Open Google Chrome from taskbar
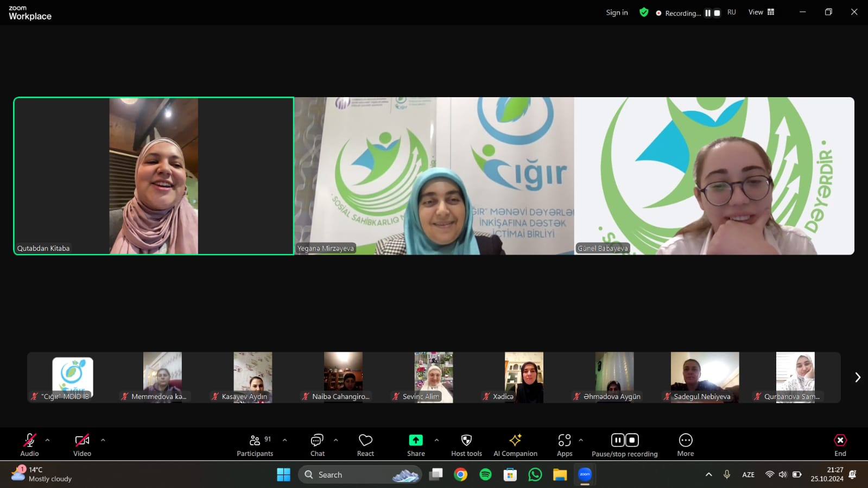 coord(460,474)
